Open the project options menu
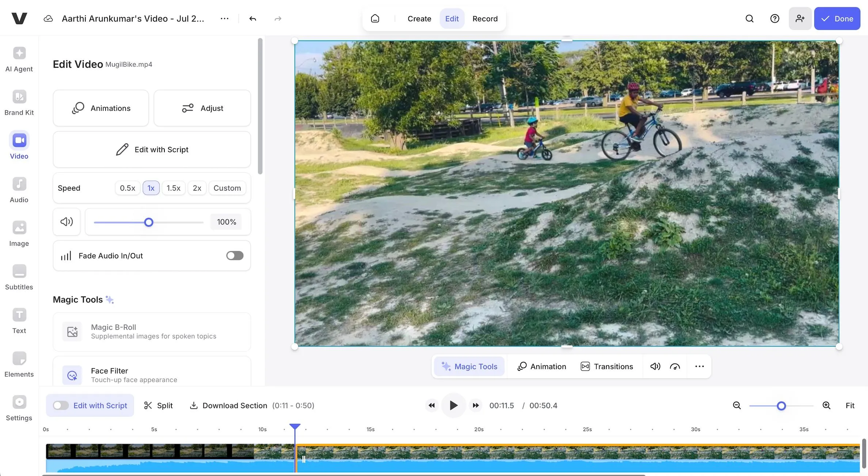This screenshot has width=868, height=476. coord(225,18)
